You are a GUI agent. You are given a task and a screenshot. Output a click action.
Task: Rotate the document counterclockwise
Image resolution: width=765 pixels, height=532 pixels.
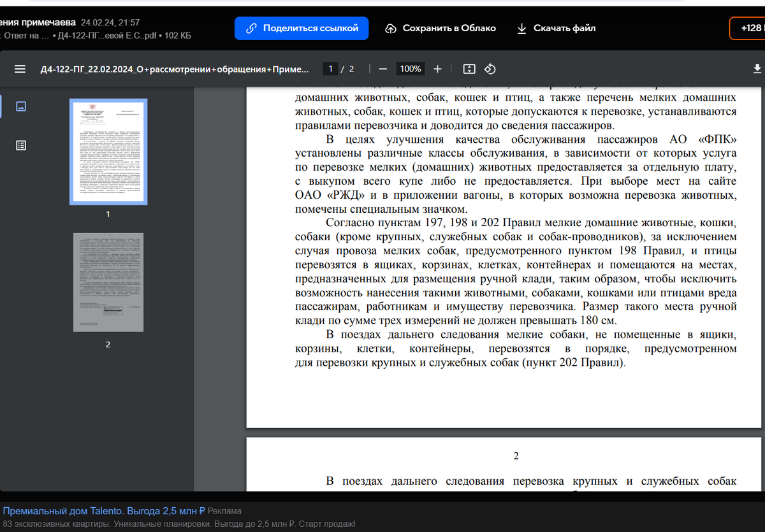coord(490,69)
